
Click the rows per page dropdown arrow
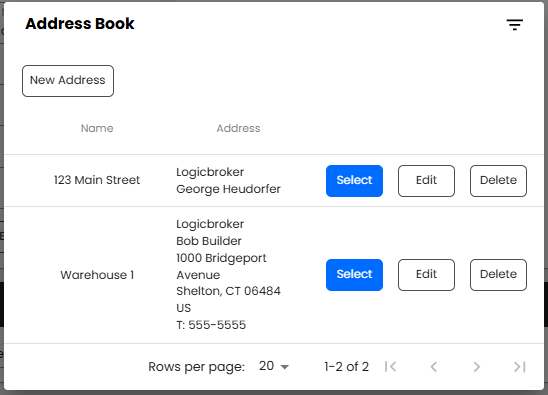tap(285, 367)
